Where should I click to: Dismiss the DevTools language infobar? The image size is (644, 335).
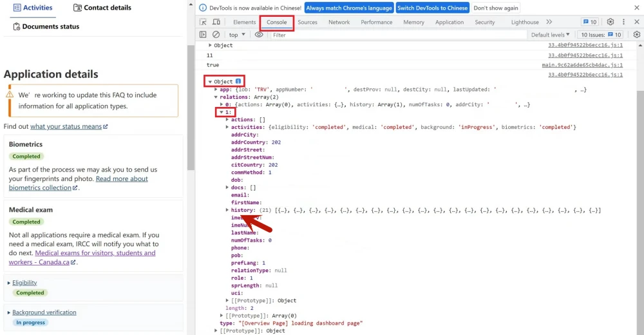click(x=637, y=8)
